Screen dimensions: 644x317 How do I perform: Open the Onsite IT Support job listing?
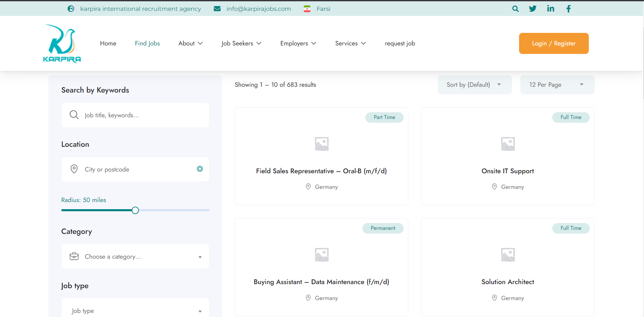[508, 171]
